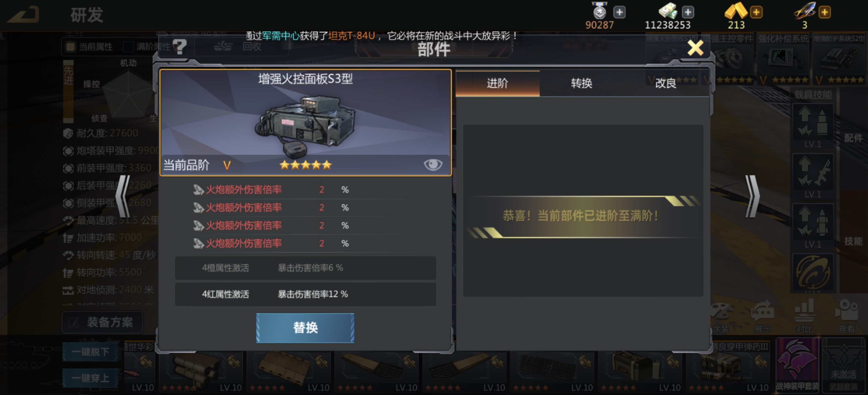Select the 进阶 tab
Screen dimensions: 868x395
coord(498,83)
